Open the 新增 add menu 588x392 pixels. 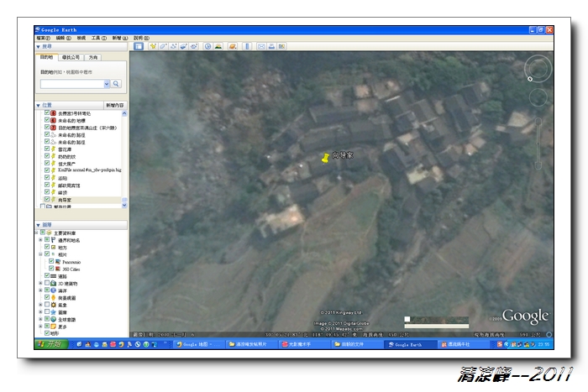pyautogui.click(x=120, y=39)
